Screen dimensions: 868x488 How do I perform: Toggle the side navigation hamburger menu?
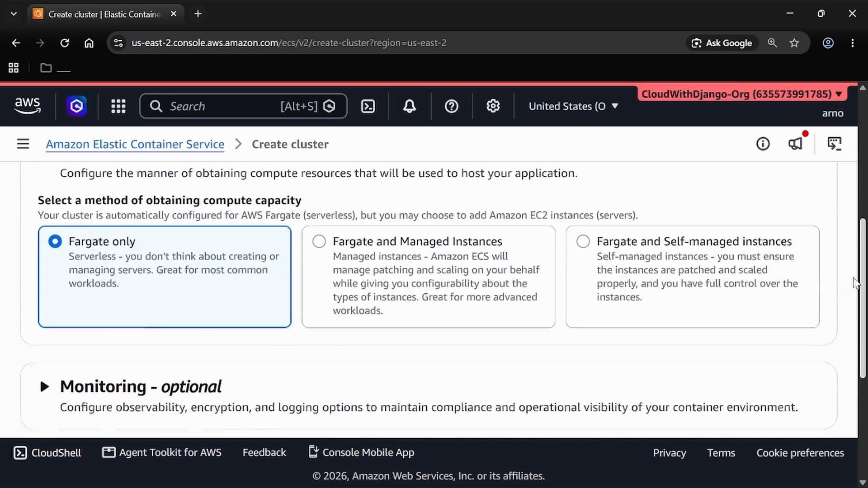23,144
